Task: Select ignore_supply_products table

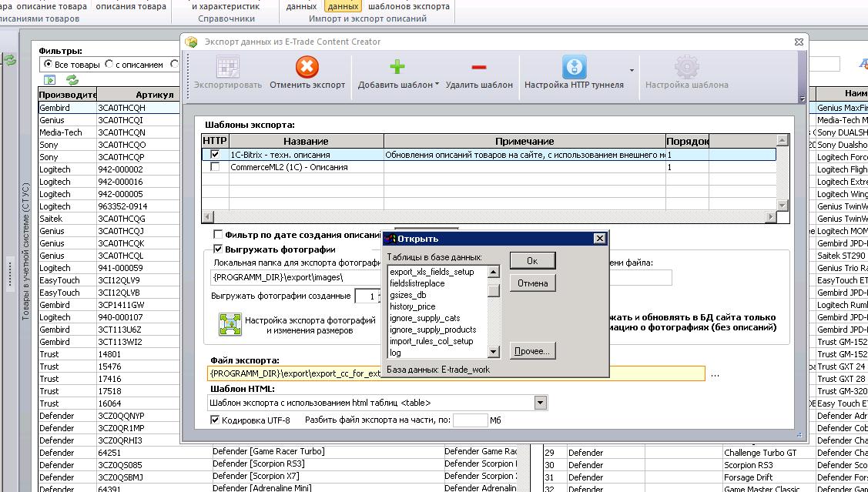Action: (433, 330)
